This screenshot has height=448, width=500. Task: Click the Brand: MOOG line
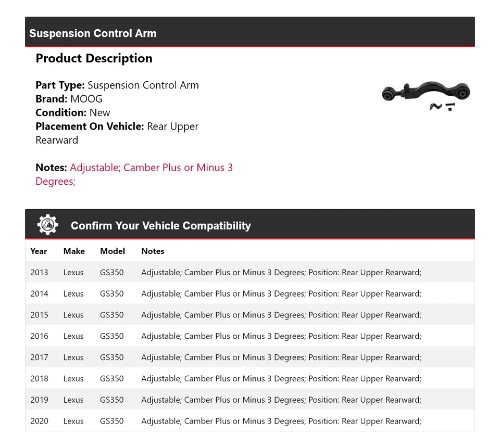tap(69, 99)
